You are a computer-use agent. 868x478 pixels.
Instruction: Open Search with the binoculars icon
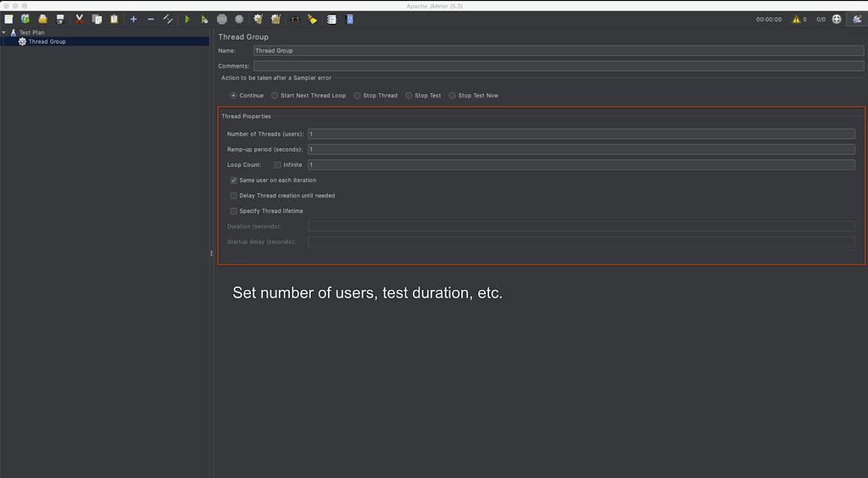coord(295,19)
